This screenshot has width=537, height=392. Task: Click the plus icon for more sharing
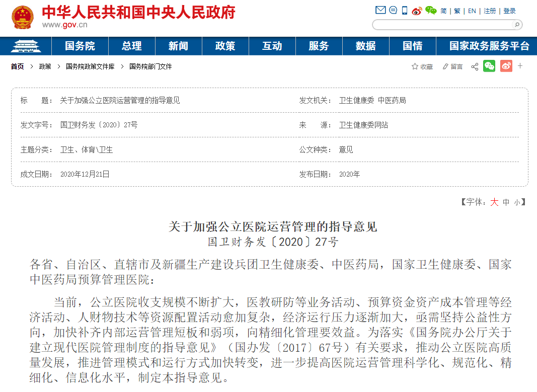point(520,66)
